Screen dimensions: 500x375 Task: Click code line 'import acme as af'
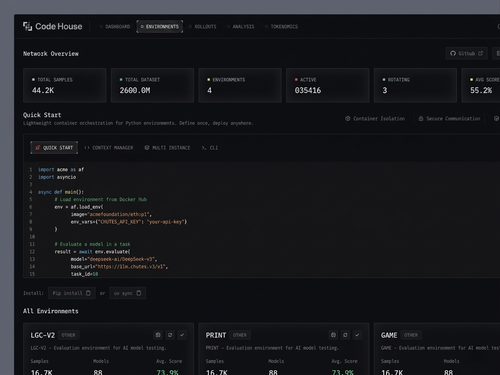click(61, 170)
